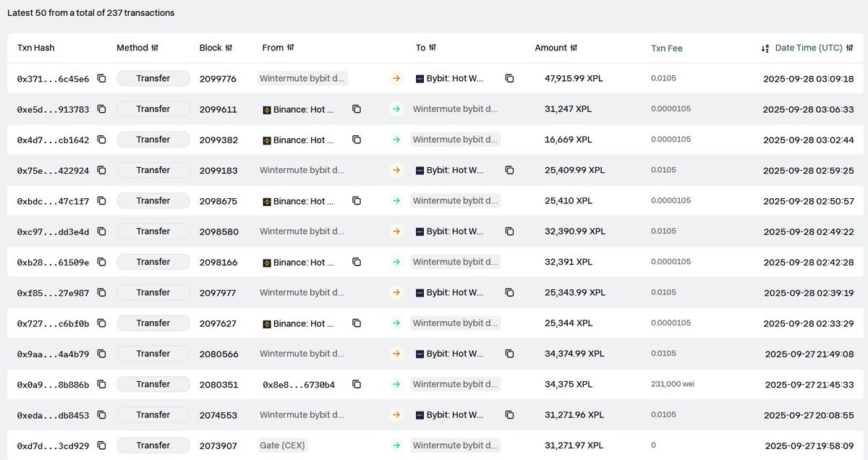Copy Binance Hot address in block 2098166 row
Image resolution: width=868 pixels, height=460 pixels.
356,262
